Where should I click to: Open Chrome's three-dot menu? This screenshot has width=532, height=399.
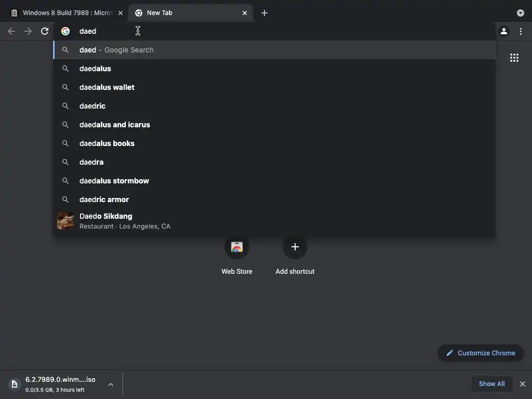[521, 31]
